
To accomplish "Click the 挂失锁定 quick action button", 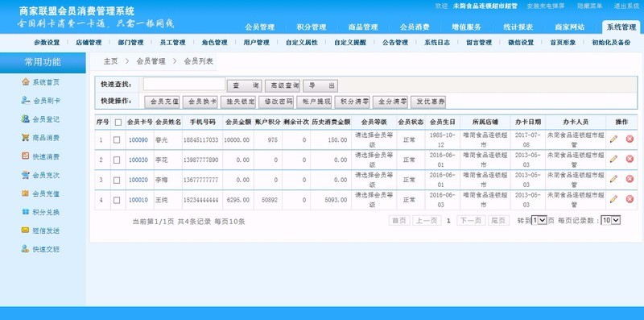I will [x=238, y=102].
